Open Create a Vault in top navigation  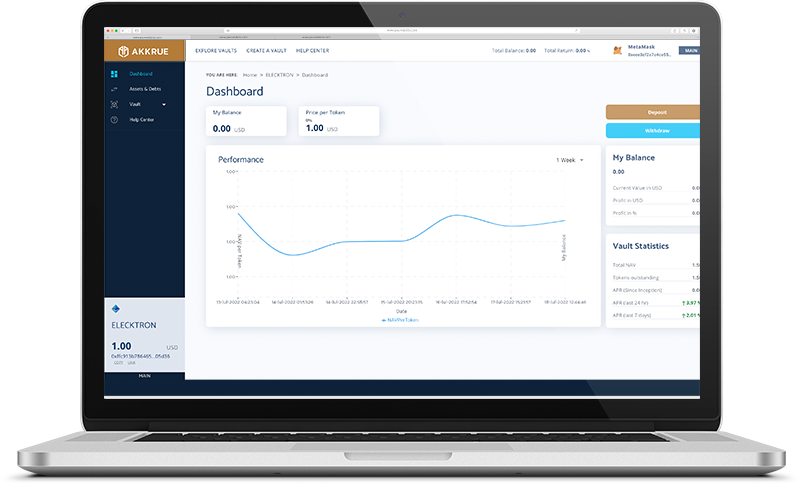point(266,51)
